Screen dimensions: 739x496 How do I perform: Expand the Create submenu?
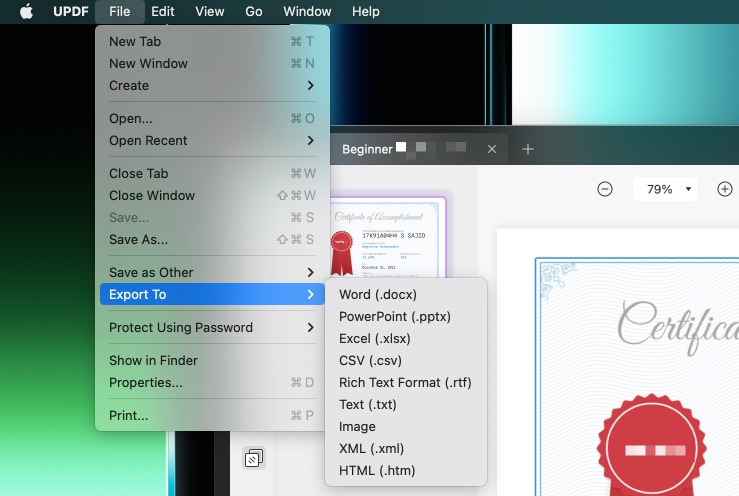point(212,86)
